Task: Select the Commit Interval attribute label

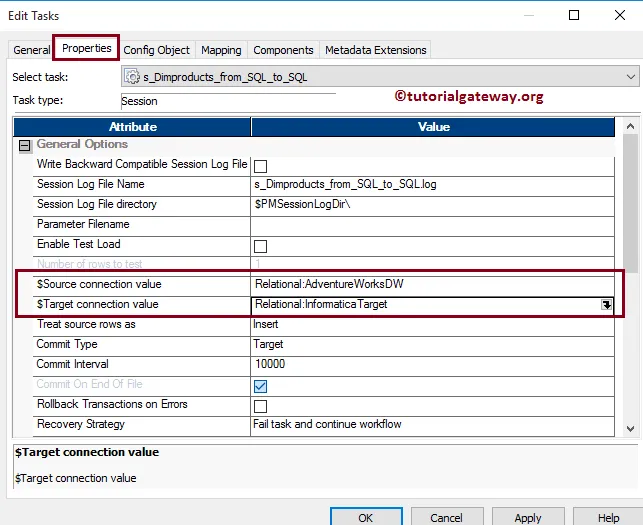Action: point(73,364)
